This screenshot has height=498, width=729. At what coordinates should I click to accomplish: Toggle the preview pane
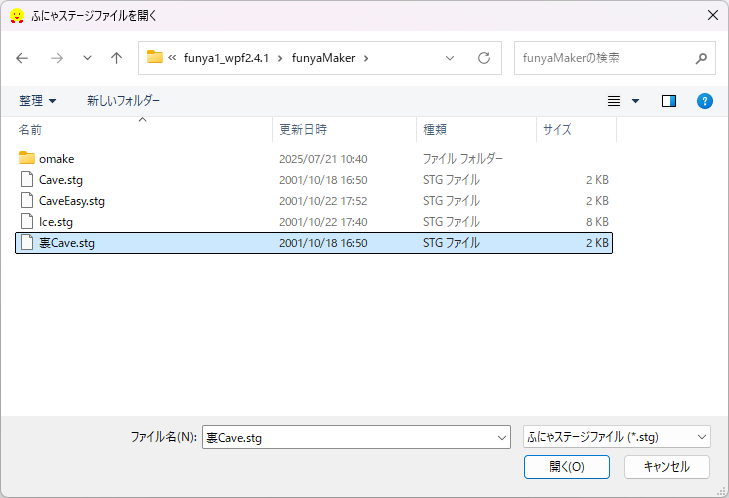tap(669, 101)
